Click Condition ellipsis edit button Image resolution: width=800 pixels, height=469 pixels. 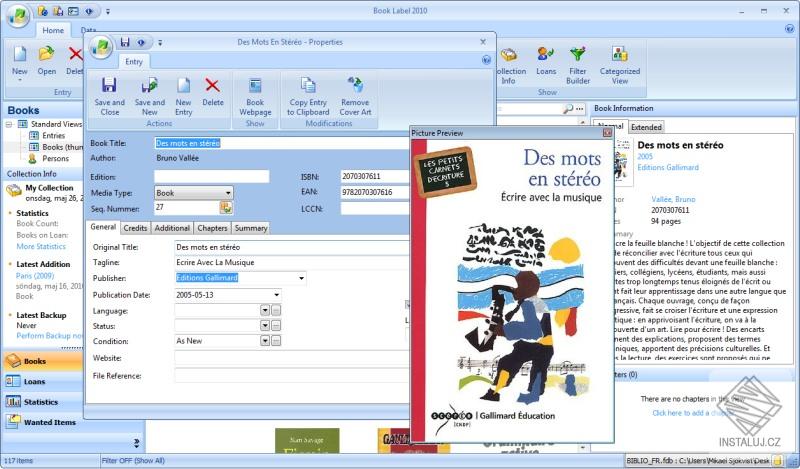click(276, 341)
